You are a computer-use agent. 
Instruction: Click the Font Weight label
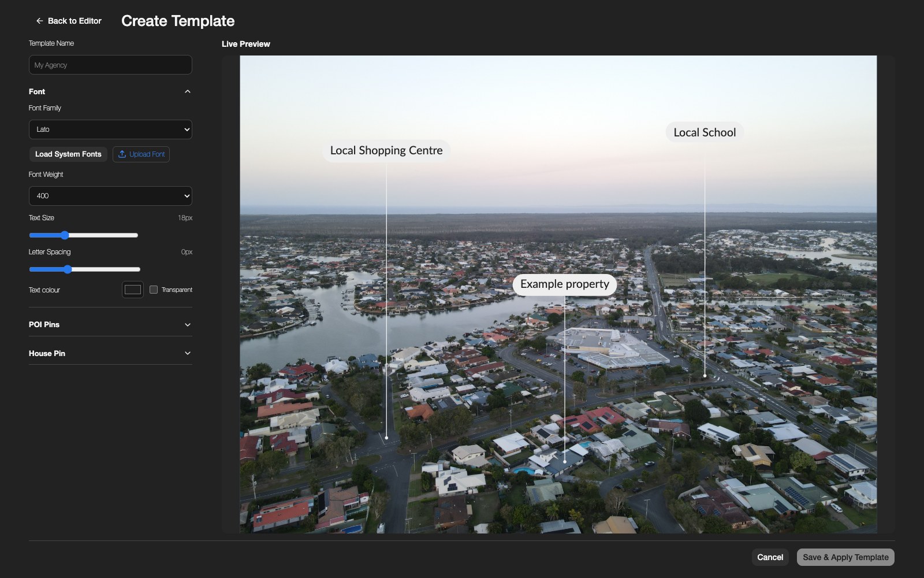tap(46, 175)
